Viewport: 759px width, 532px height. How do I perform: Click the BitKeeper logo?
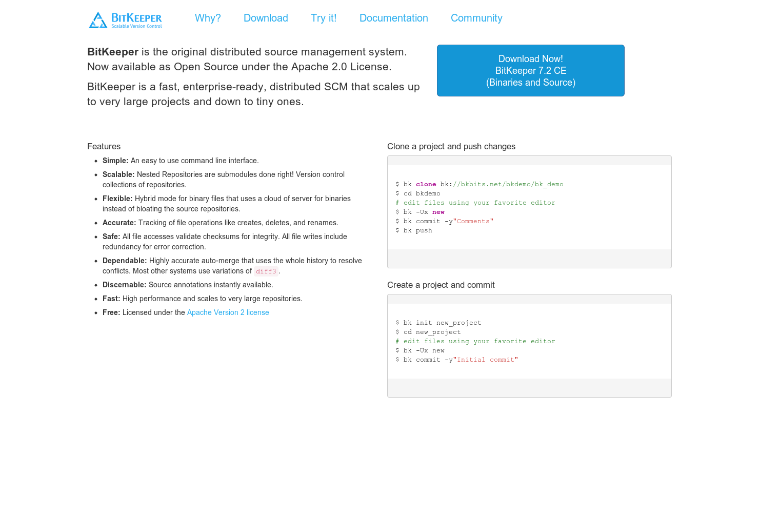tap(126, 20)
